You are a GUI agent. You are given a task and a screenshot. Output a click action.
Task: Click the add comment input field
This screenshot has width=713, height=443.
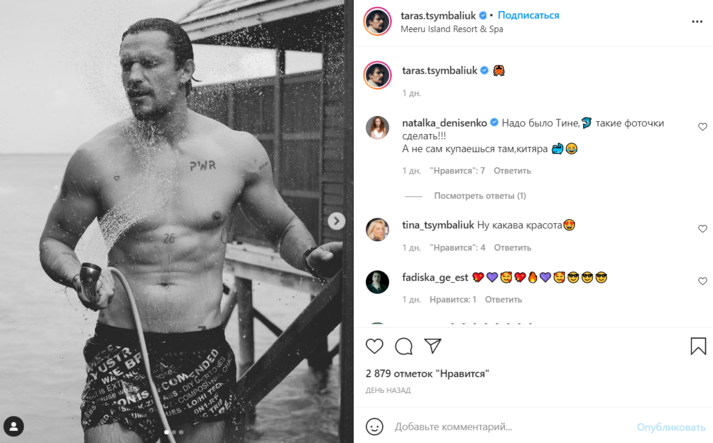pyautogui.click(x=510, y=427)
